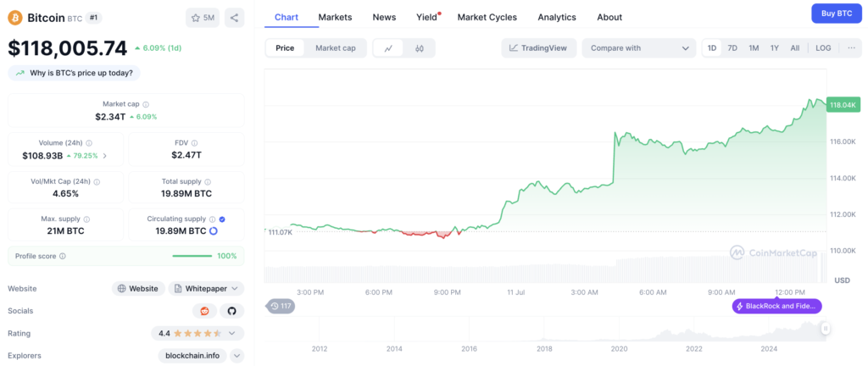Toggle the LOG scale option
Viewport: 868px width, 366px height.
(x=823, y=48)
